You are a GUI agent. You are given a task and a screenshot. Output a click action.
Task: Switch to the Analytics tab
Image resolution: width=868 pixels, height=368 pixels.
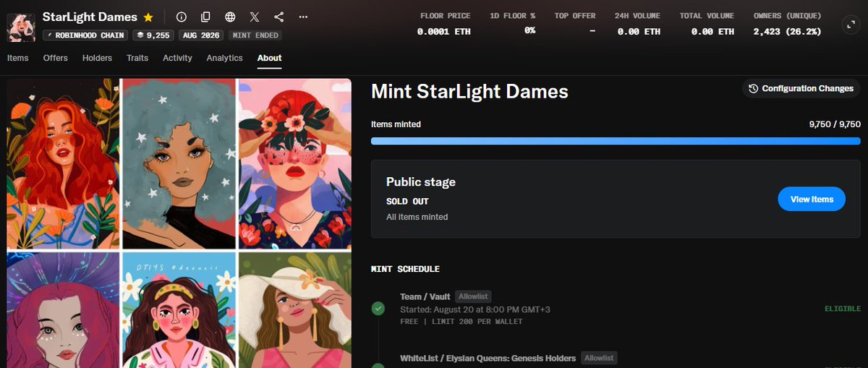tap(224, 58)
